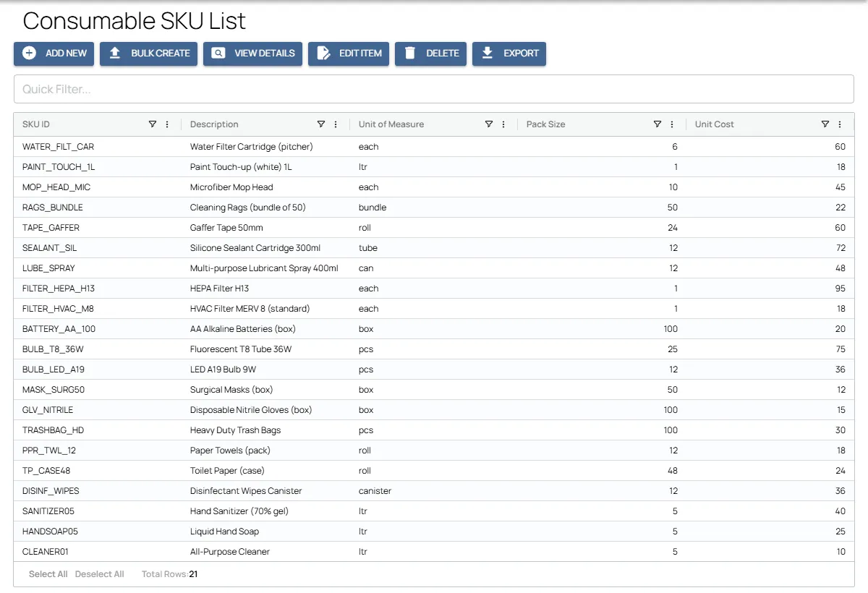Click the 'bundle' unit of measure cell

pyautogui.click(x=434, y=208)
